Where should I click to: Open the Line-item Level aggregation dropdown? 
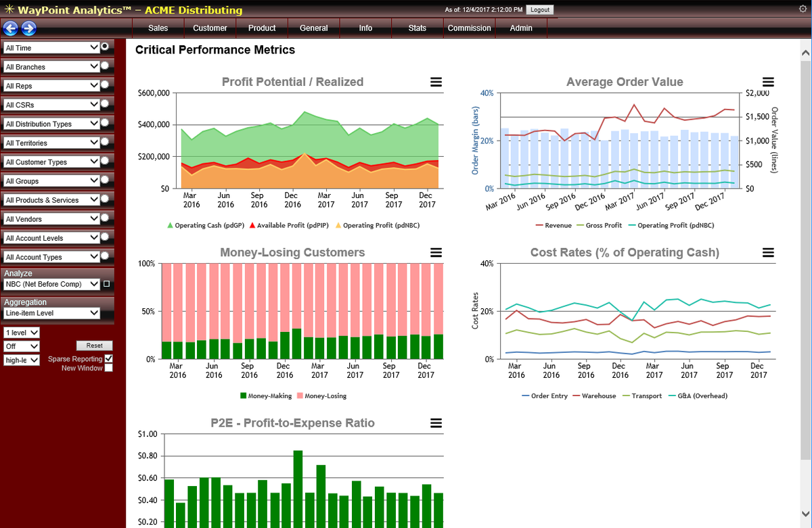[x=51, y=313]
